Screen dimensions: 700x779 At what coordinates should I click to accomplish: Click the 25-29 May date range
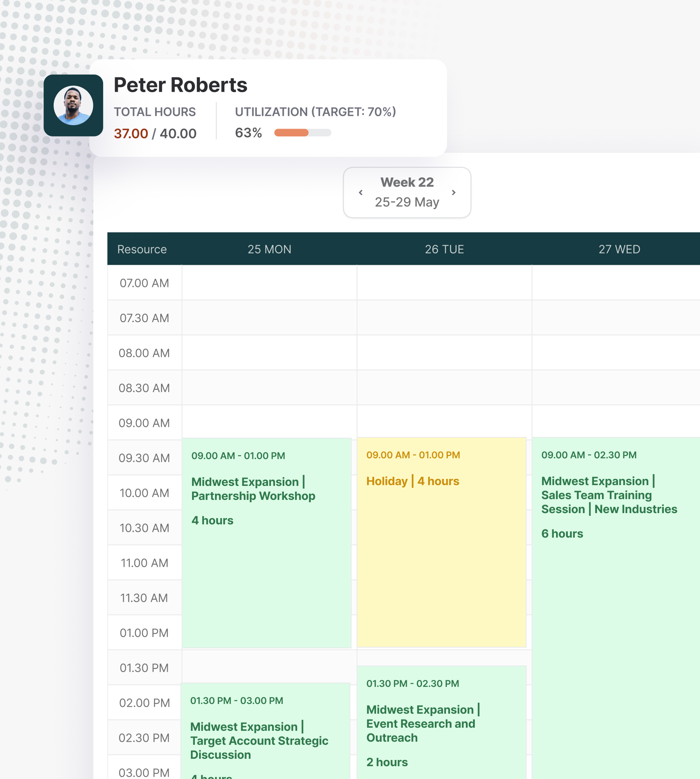(x=407, y=202)
